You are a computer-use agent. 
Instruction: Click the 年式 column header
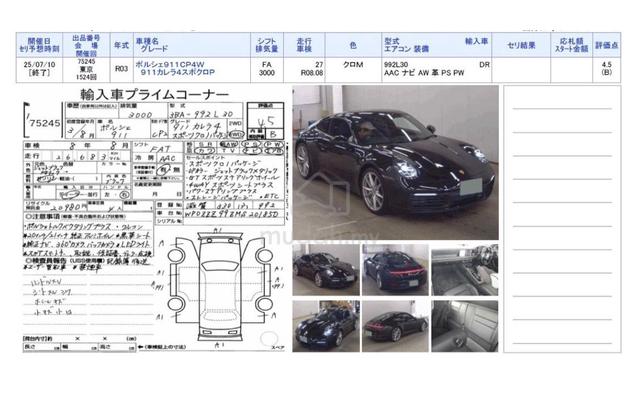pyautogui.click(x=121, y=45)
